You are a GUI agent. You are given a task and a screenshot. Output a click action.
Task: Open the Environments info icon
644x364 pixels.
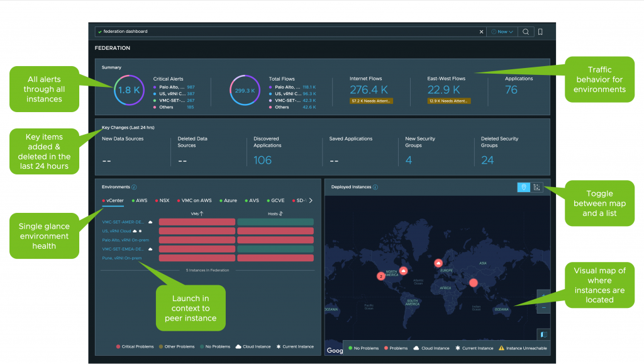pyautogui.click(x=135, y=187)
